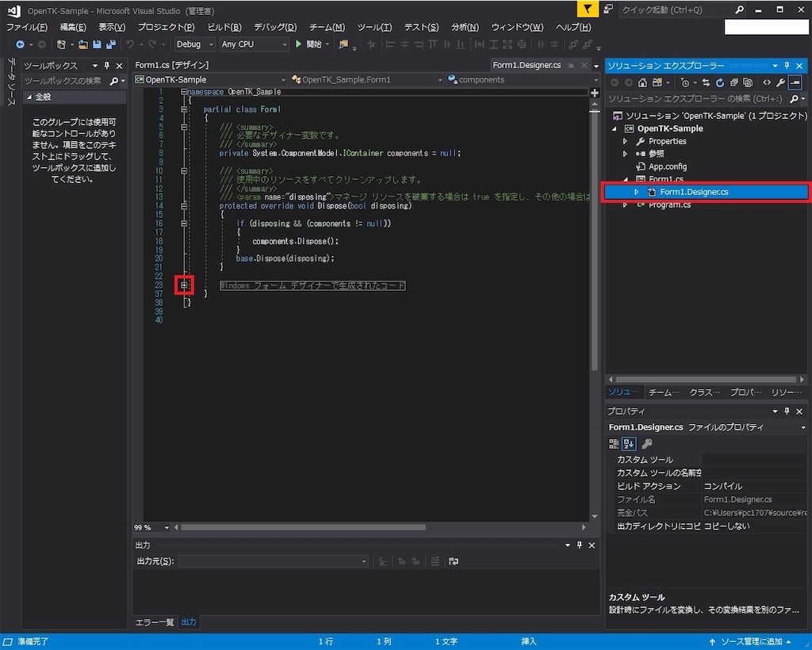The width and height of the screenshot is (812, 650).
Task: Select App.config in Solution Explorer
Action: pyautogui.click(x=668, y=166)
